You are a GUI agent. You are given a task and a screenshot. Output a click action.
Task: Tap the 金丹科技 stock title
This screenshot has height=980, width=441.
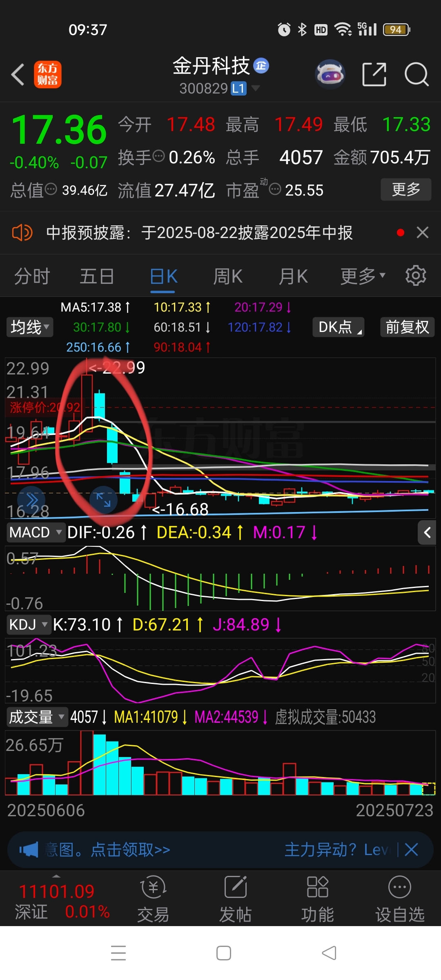[211, 66]
